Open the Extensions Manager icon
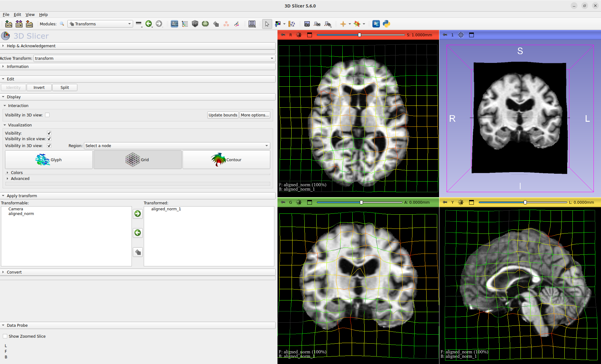Screen dimensions: 601x364 click(x=376, y=24)
